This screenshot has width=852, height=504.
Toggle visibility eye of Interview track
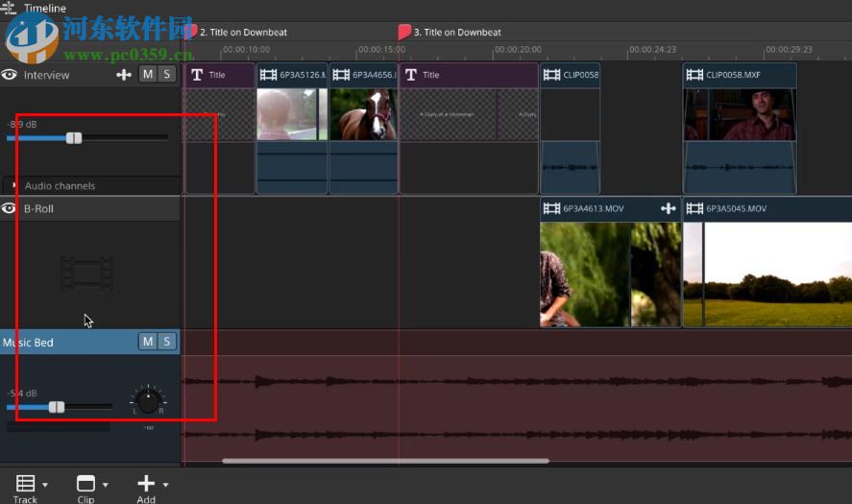[x=9, y=75]
